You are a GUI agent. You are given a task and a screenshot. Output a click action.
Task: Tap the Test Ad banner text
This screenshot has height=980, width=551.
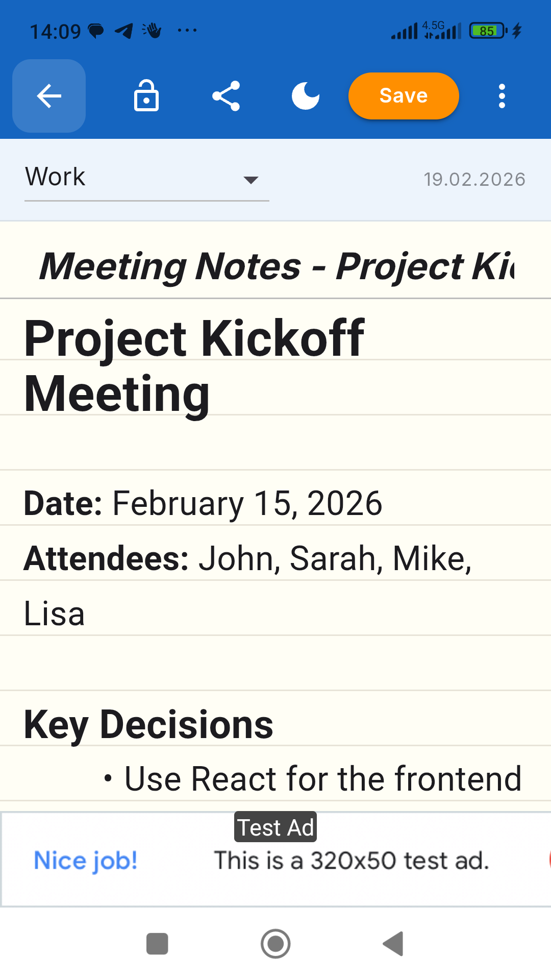tap(275, 827)
